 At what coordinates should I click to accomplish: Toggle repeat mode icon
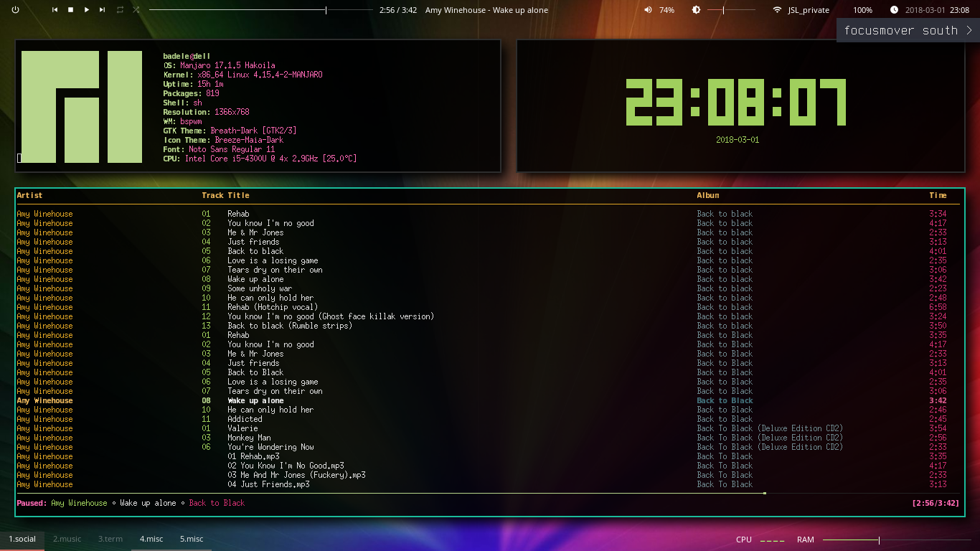pos(120,10)
